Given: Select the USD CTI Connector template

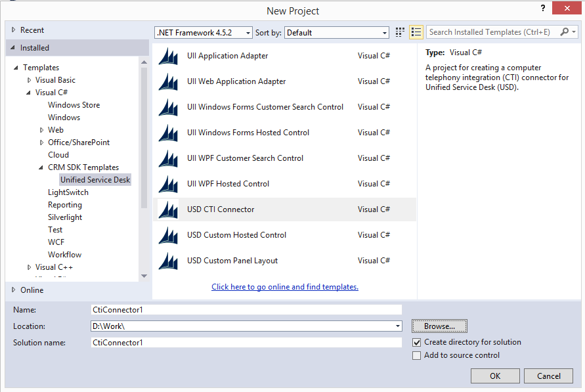Looking at the screenshot, I should point(222,209).
